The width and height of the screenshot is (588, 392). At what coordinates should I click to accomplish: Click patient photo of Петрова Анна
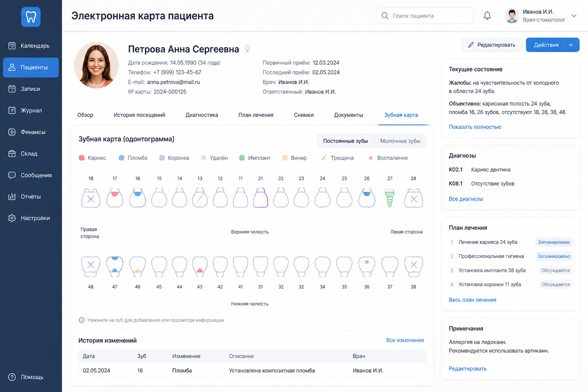[96, 65]
